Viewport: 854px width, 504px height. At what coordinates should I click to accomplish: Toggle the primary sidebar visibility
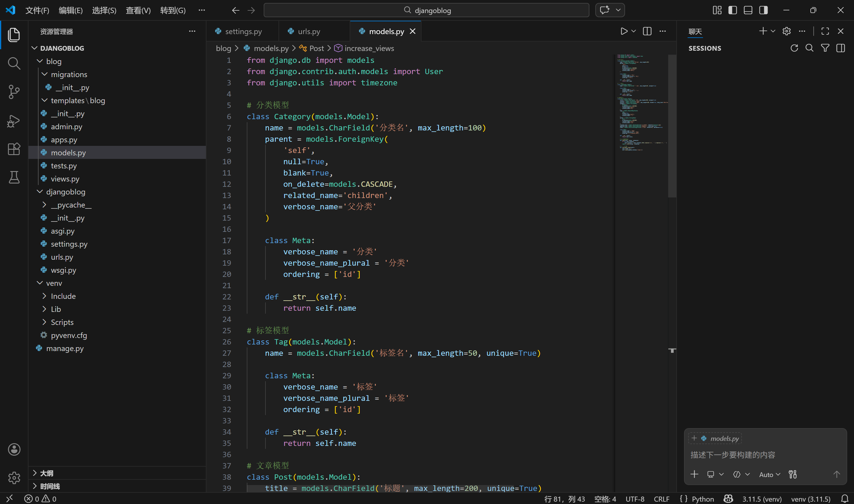732,10
